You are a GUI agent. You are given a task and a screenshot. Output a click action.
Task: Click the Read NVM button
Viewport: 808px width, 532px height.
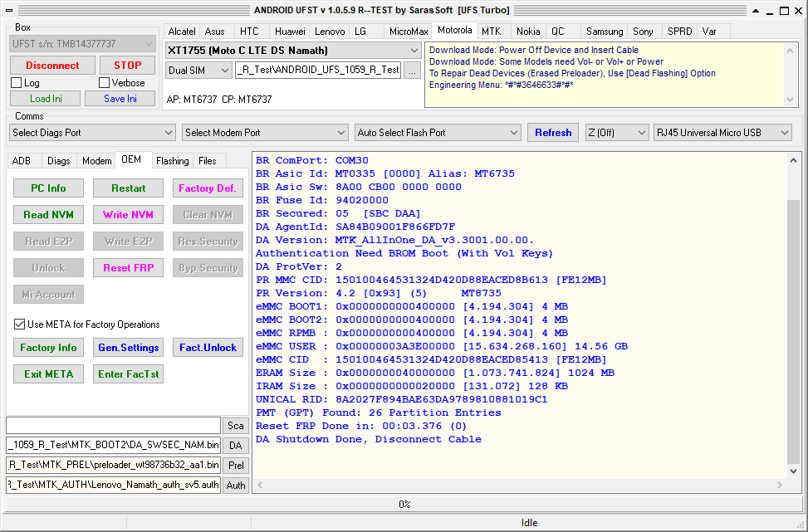[x=48, y=215]
